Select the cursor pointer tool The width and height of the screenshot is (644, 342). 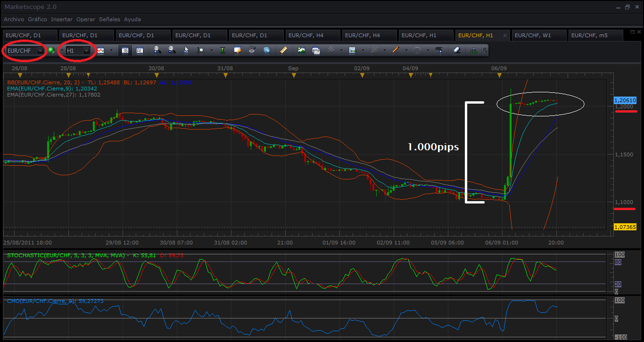186,50
